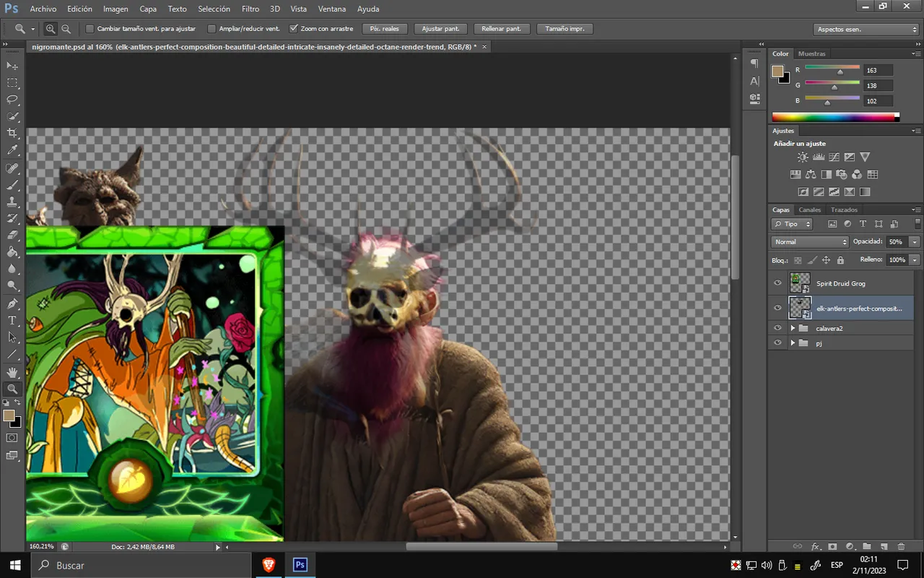
Task: Select the Brush tool
Action: click(x=12, y=185)
